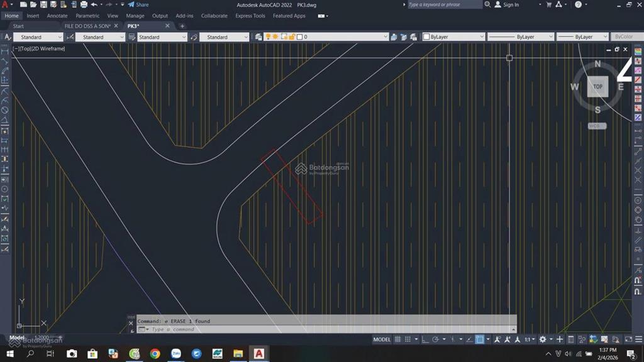Click the TOP face of ViewCube

[597, 87]
